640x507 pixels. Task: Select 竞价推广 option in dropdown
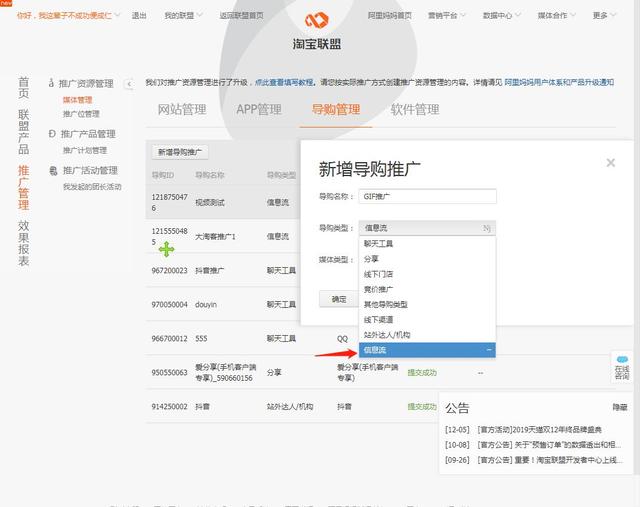427,289
